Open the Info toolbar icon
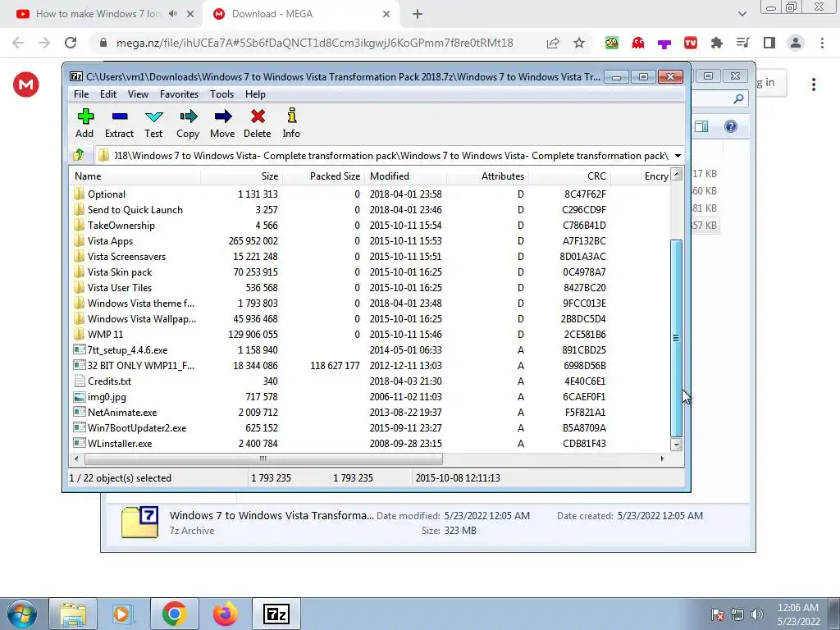The height and width of the screenshot is (630, 840). coord(291,123)
